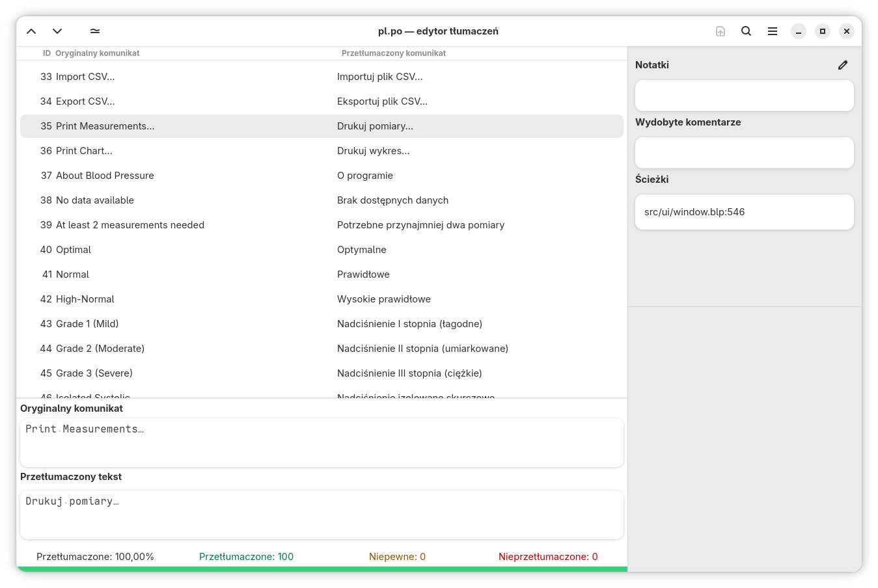Click the Notatki text box
878x588 pixels.
pyautogui.click(x=744, y=96)
